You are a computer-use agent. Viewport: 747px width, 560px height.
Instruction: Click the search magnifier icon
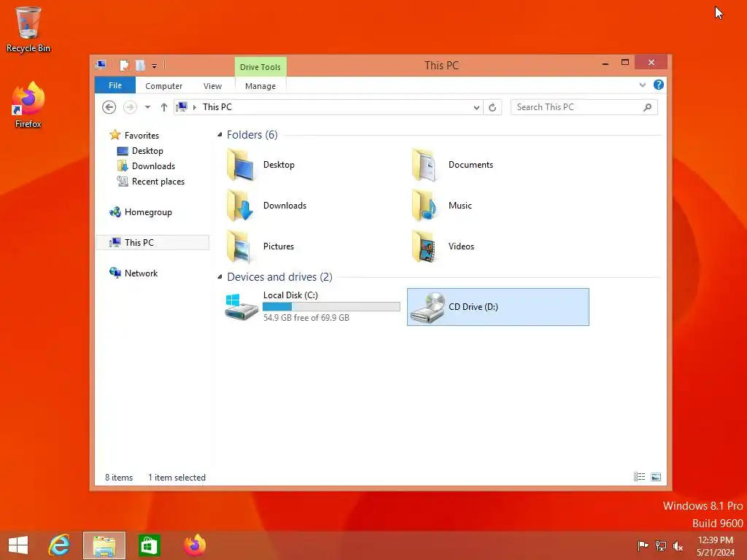tap(647, 107)
